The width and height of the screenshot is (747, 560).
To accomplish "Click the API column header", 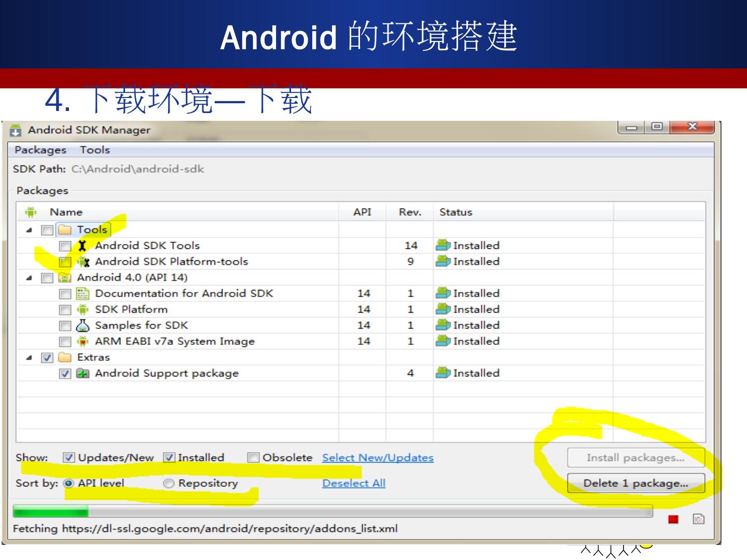I will point(362,212).
